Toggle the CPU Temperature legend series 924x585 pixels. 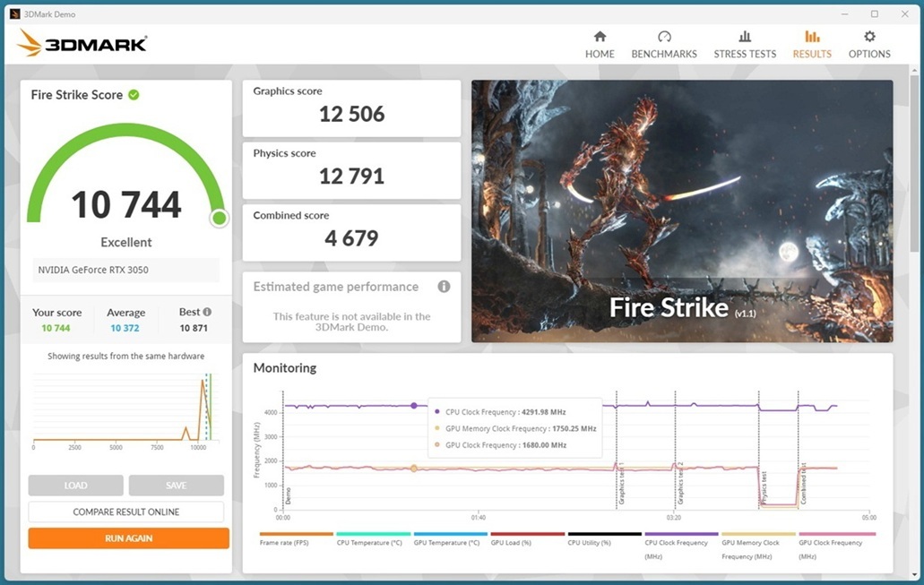tap(369, 543)
